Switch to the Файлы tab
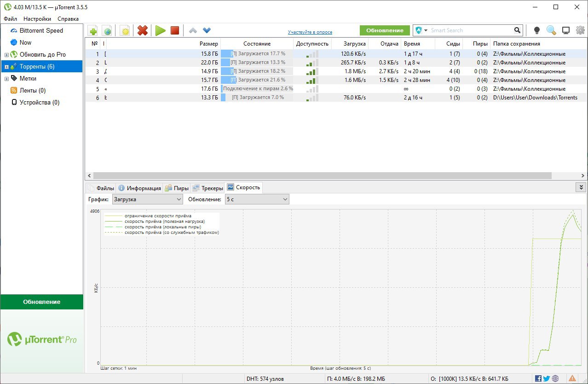The height and width of the screenshot is (384, 588). click(101, 188)
